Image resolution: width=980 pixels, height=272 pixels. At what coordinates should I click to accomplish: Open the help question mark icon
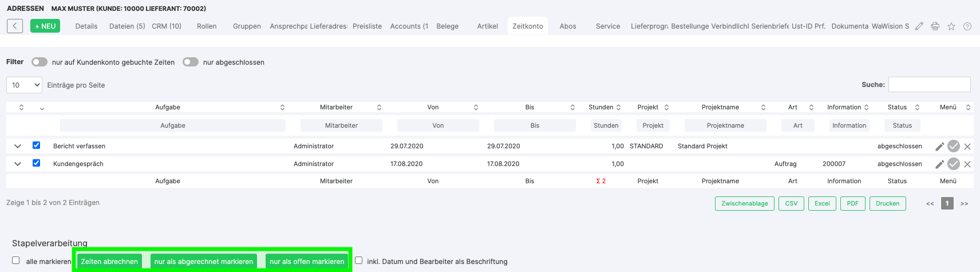[967, 26]
